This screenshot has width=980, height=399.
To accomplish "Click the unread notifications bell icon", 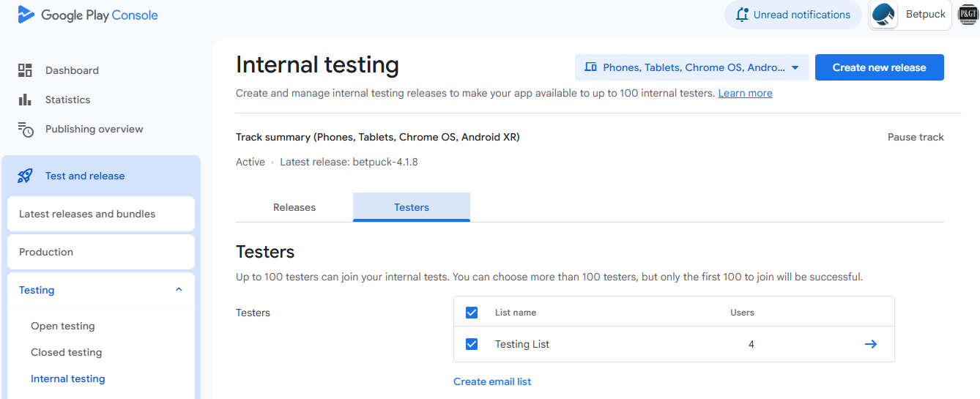I will pyautogui.click(x=742, y=15).
